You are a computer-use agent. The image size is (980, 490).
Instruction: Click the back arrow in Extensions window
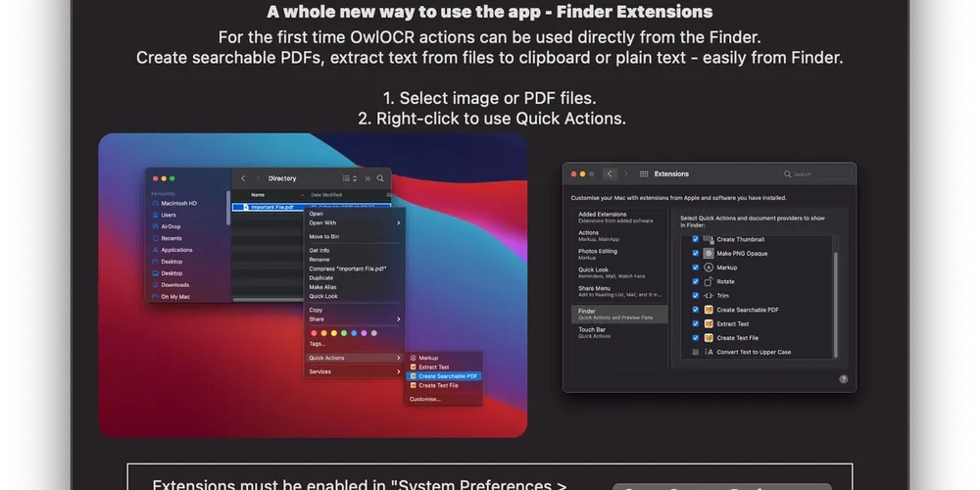pyautogui.click(x=610, y=173)
